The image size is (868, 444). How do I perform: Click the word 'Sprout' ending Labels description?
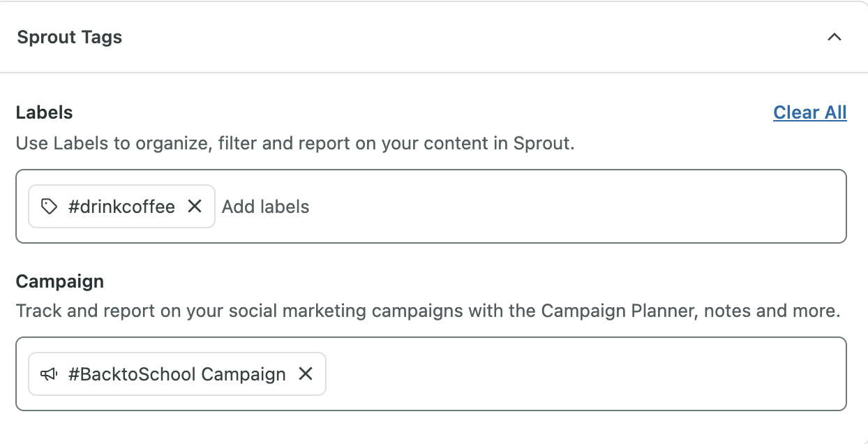point(542,144)
